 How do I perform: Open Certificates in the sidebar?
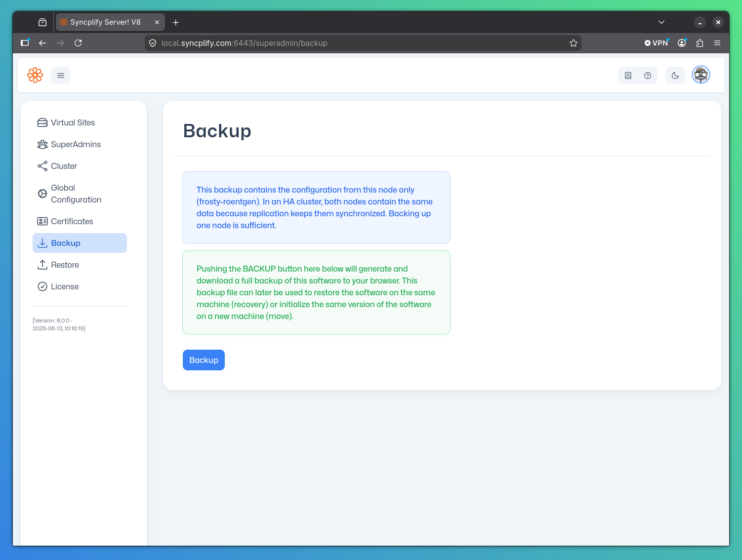pyautogui.click(x=80, y=221)
